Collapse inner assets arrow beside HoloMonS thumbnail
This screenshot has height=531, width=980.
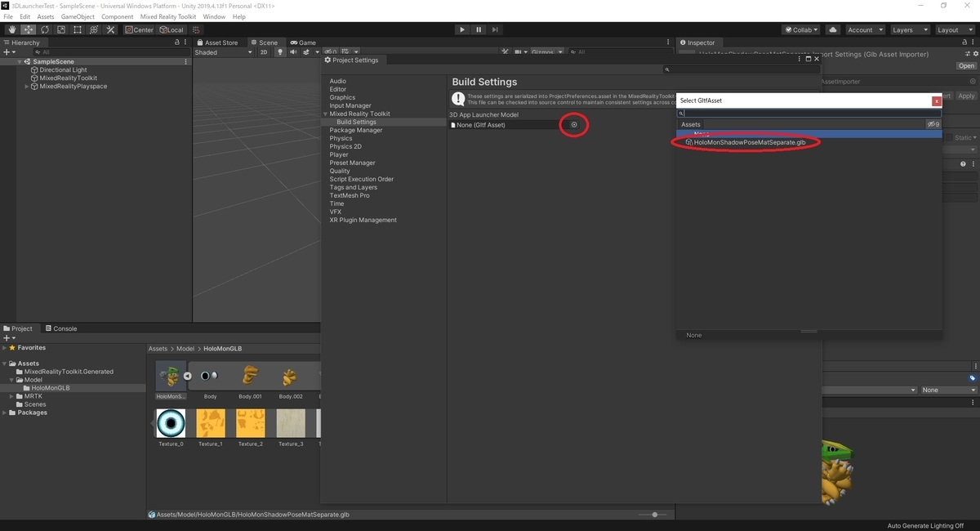(187, 376)
